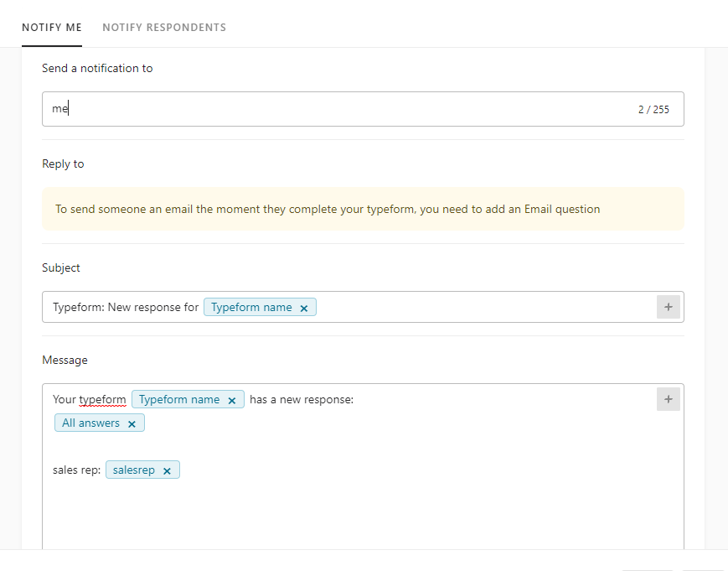
Task: Delete the All answers variable chip
Action: (x=132, y=423)
